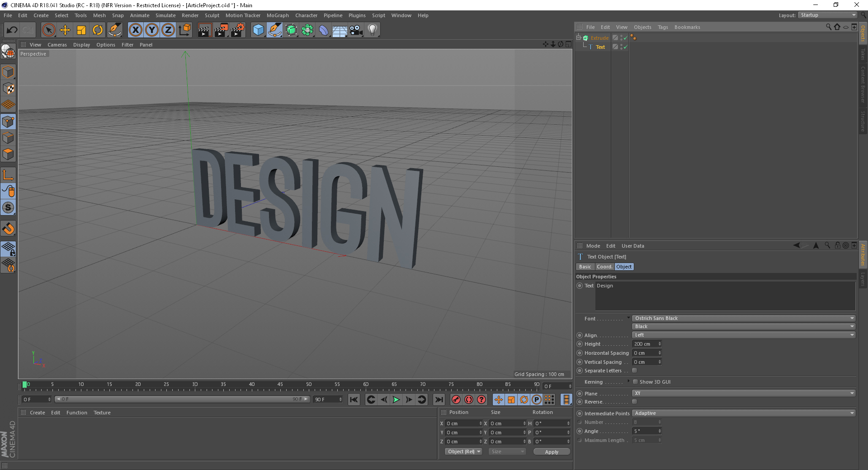The width and height of the screenshot is (868, 470).
Task: Toggle X axis lock
Action: tap(136, 30)
